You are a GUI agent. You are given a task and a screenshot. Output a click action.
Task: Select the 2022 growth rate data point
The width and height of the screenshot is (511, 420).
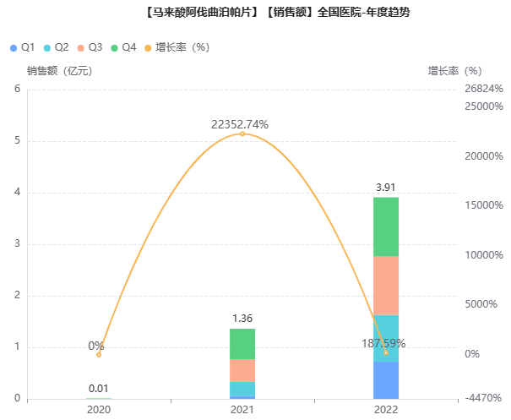point(386,352)
